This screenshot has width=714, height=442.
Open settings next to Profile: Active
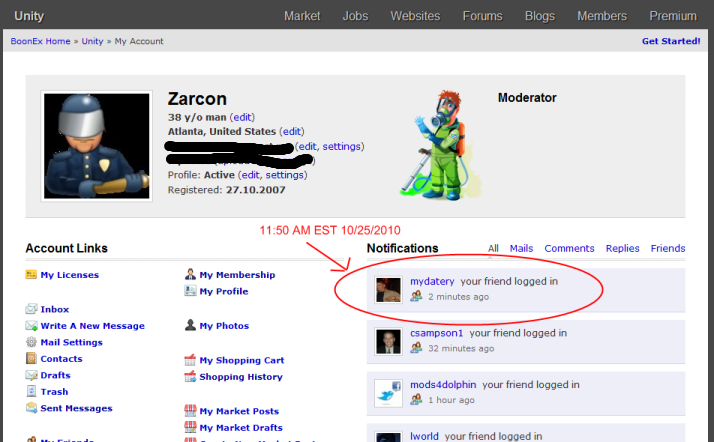(x=285, y=175)
